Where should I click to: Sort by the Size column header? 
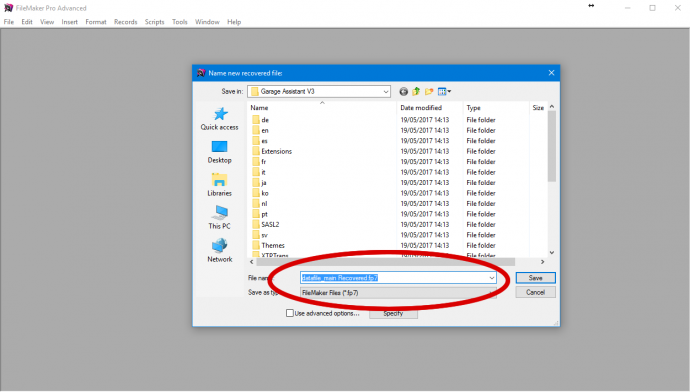(x=538, y=108)
